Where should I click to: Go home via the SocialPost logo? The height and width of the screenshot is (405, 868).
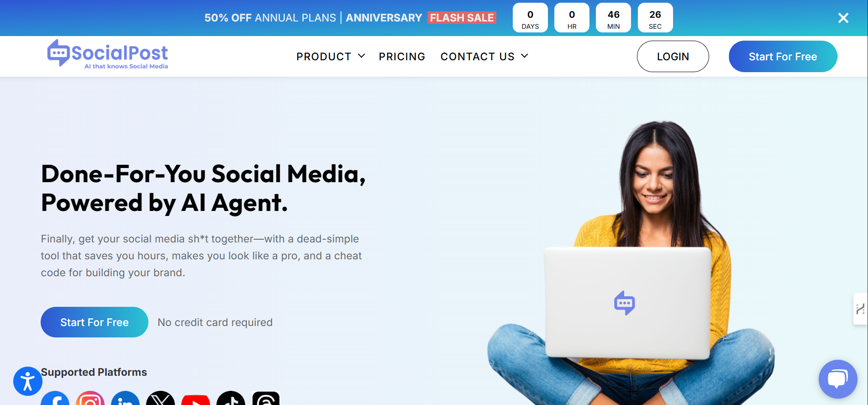click(108, 54)
